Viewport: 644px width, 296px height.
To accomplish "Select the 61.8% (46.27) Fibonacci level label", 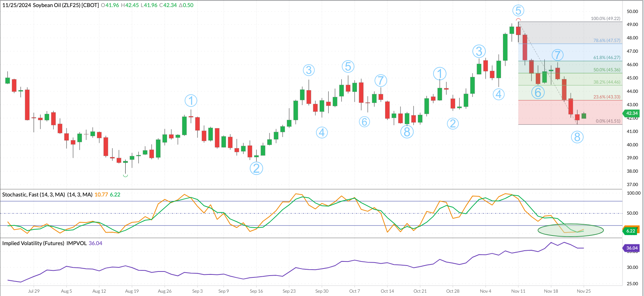I will point(606,58).
